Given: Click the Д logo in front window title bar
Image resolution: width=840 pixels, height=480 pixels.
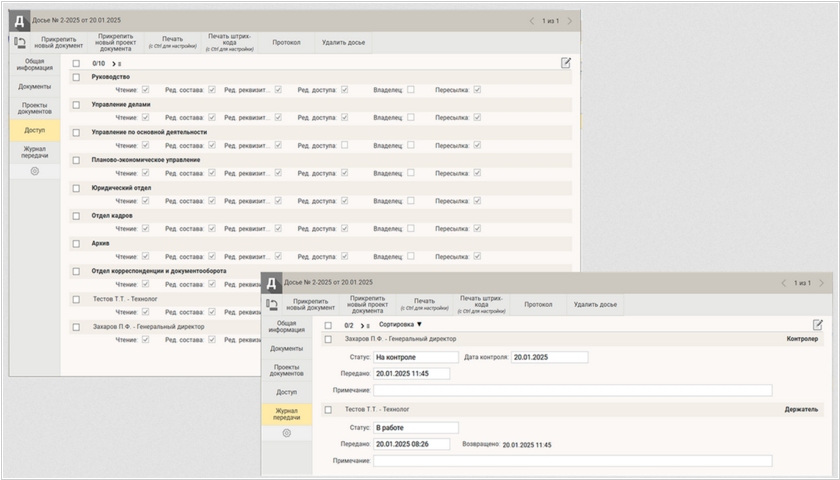Looking at the screenshot, I should coord(272,283).
